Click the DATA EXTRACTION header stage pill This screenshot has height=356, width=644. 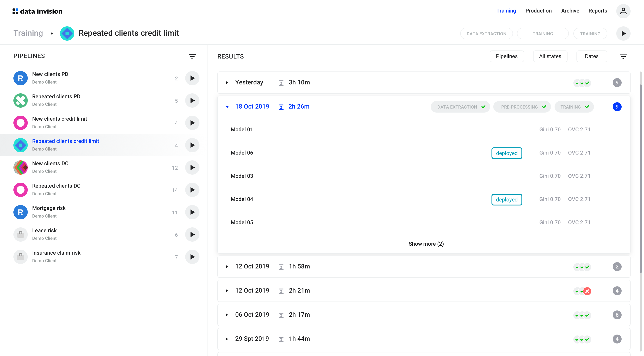pyautogui.click(x=486, y=34)
